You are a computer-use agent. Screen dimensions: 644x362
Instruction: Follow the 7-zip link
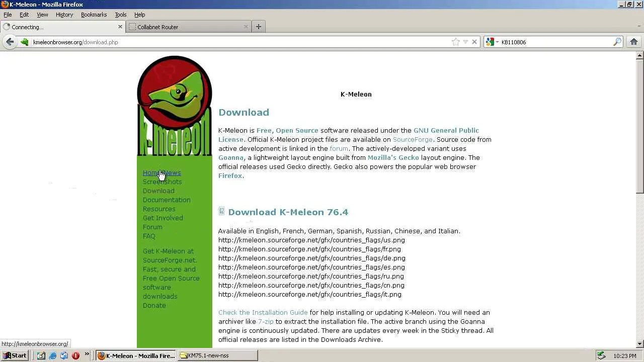coord(266,322)
